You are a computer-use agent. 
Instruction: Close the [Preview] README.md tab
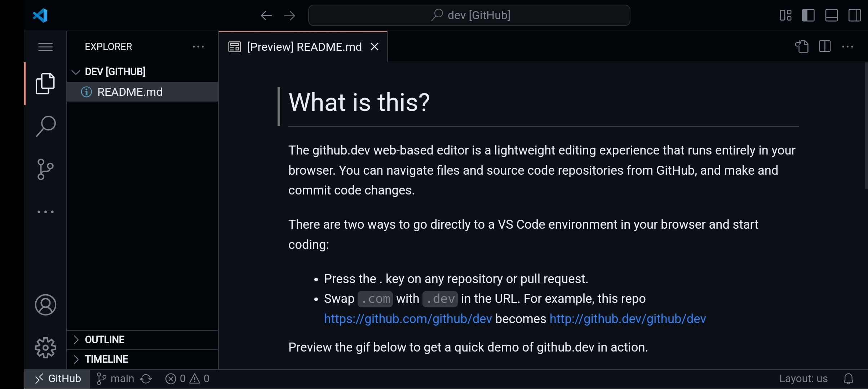[x=375, y=47]
